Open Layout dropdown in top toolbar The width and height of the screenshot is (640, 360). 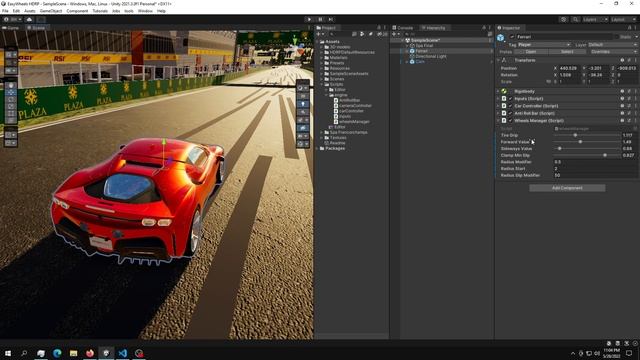pos(623,19)
